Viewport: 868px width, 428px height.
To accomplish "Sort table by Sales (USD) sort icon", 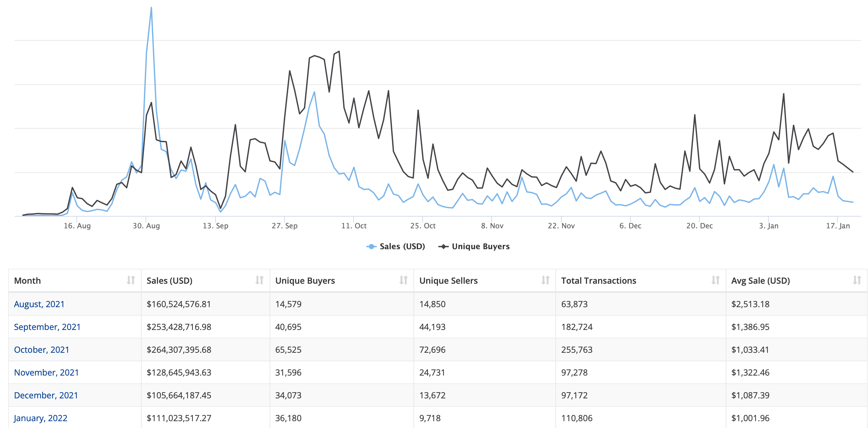I will point(259,280).
